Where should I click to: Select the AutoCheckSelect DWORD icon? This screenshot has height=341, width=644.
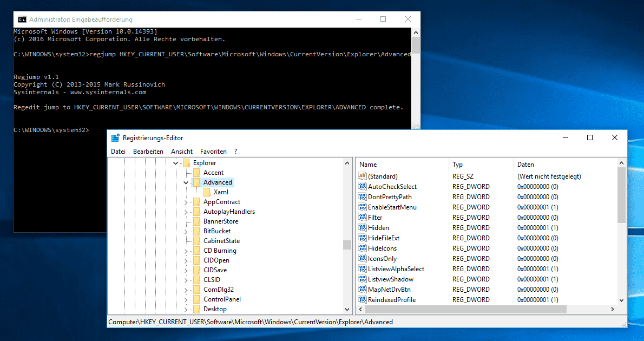tap(362, 186)
